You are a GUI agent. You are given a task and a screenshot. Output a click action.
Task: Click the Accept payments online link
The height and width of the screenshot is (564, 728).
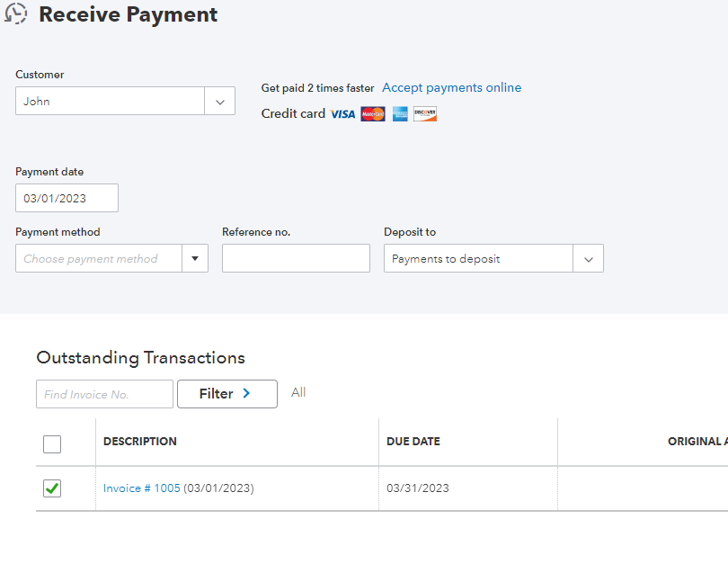click(x=451, y=87)
